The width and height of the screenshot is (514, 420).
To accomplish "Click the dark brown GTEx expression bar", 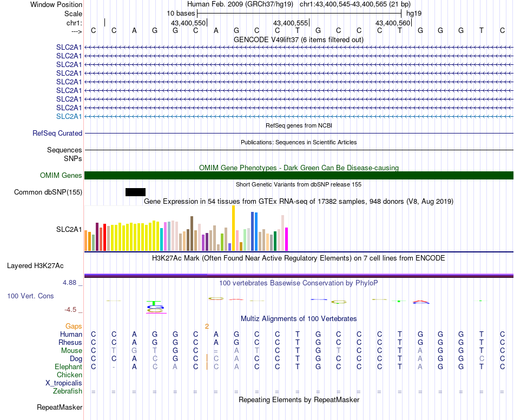I will coord(192,234).
